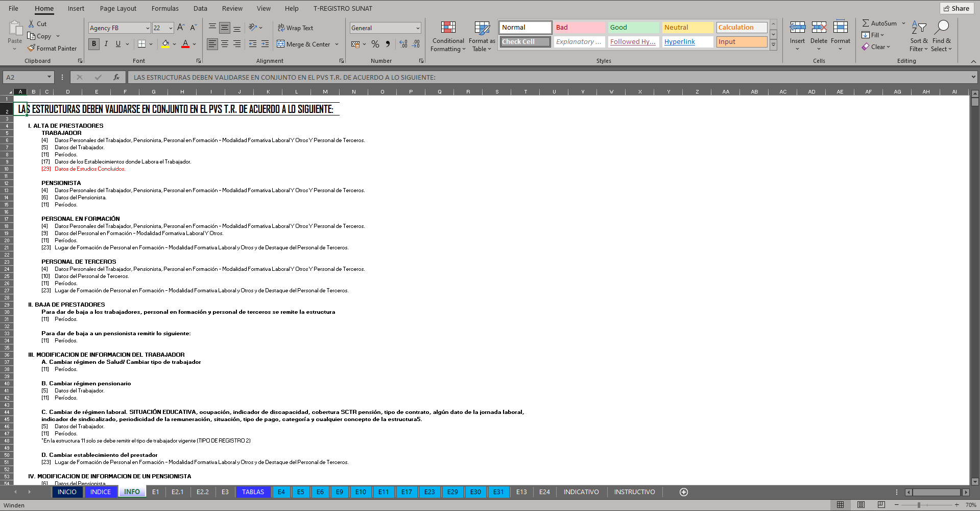Activate the Format Painter brush
980x511 pixels.
point(31,48)
